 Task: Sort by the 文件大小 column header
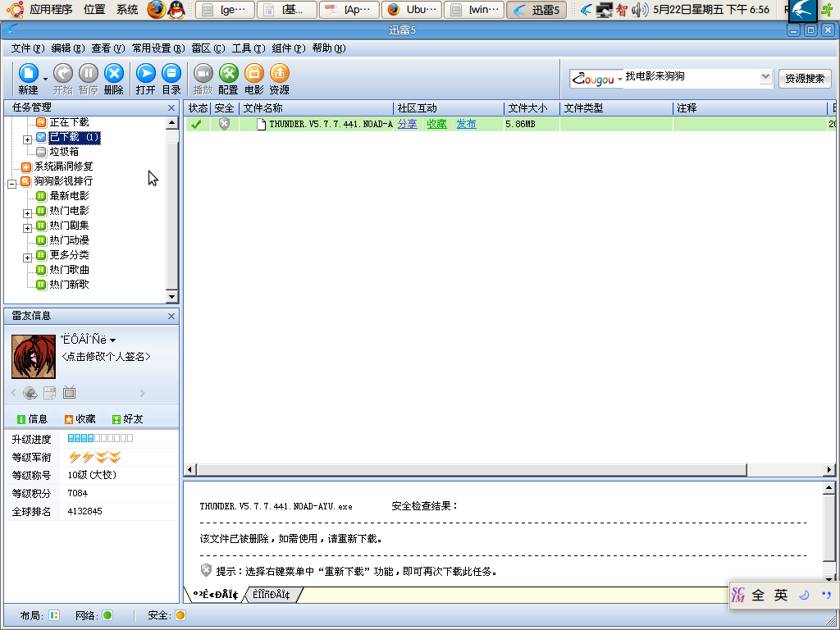click(532, 108)
